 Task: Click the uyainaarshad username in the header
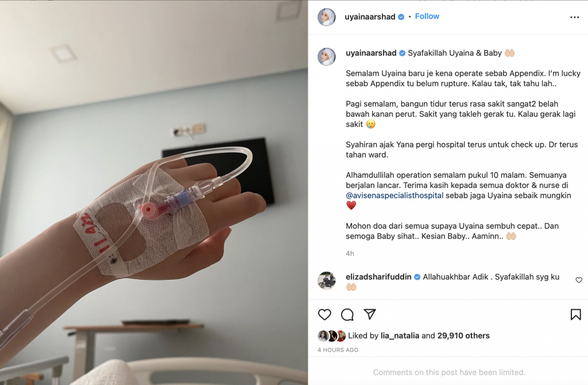pos(370,17)
